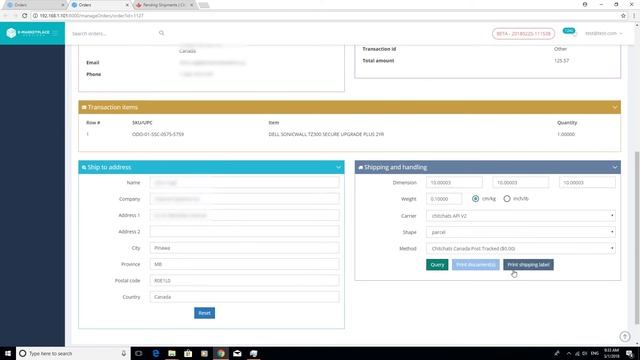Bookmark this page with the star icon
The width and height of the screenshot is (640, 360).
[623, 16]
